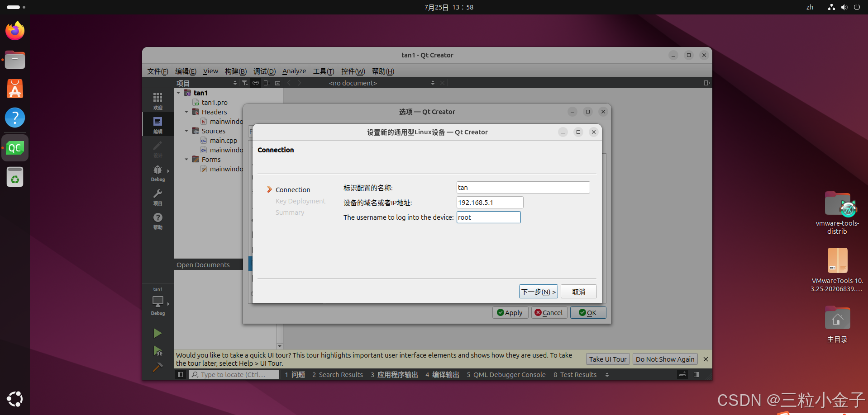The height and width of the screenshot is (415, 868).
Task: Open the View menu
Action: coord(210,71)
